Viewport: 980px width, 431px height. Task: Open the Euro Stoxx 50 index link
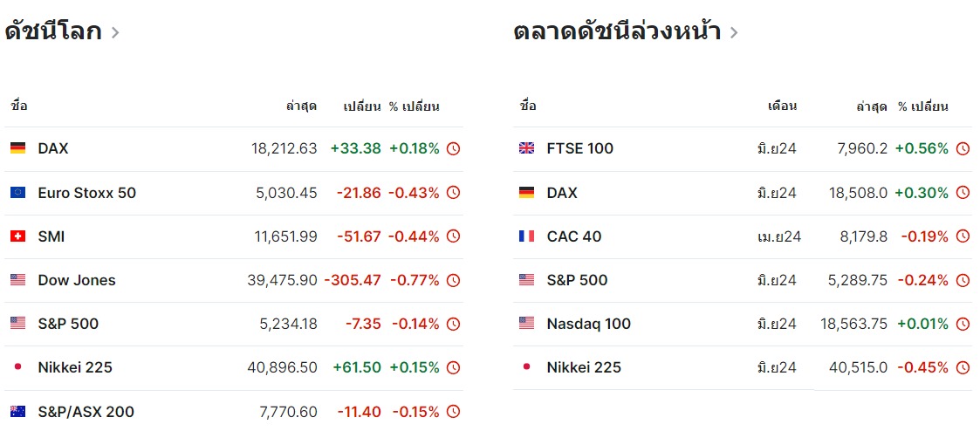86,193
